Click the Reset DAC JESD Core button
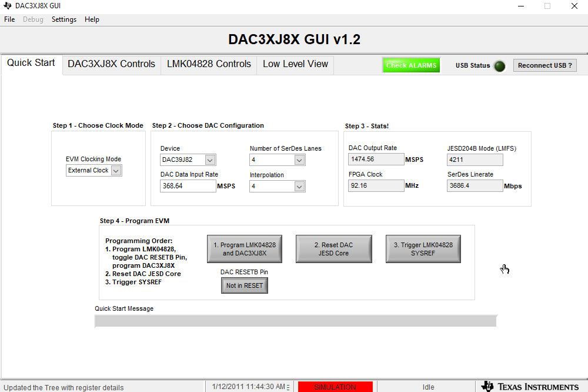Screen dimensions: 588x392 click(x=334, y=249)
